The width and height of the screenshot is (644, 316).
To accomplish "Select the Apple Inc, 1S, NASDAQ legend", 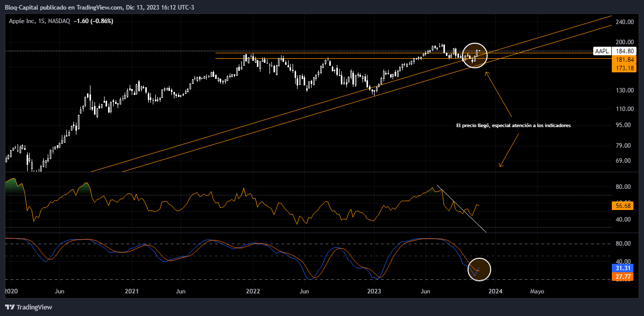I will 39,21.
